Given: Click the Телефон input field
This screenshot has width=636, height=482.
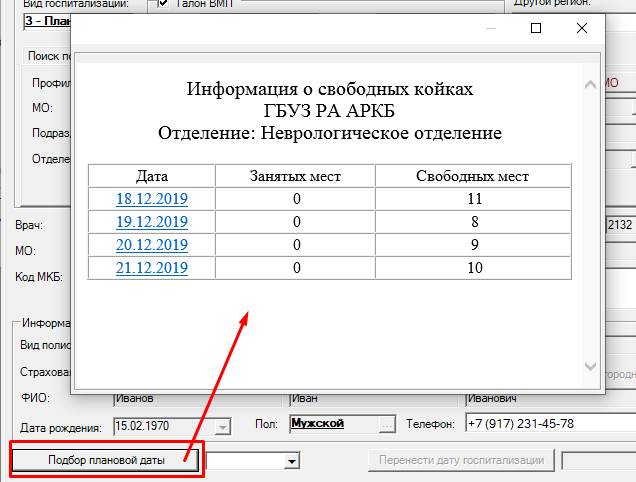Looking at the screenshot, I should 550,424.
